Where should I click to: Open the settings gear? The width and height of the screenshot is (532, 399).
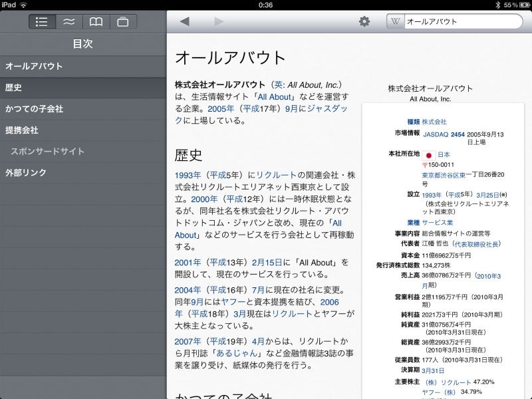364,21
